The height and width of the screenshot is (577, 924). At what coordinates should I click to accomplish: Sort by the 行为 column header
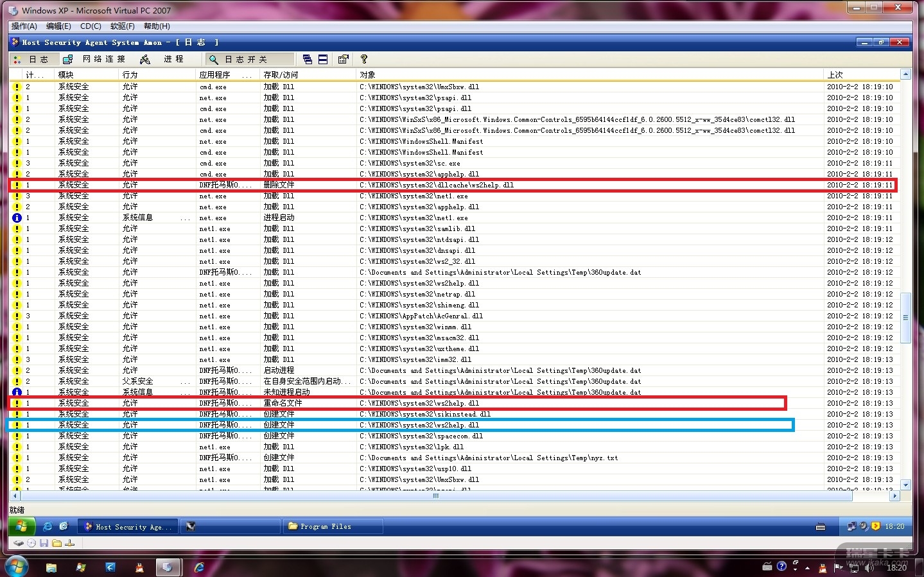pyautogui.click(x=158, y=75)
